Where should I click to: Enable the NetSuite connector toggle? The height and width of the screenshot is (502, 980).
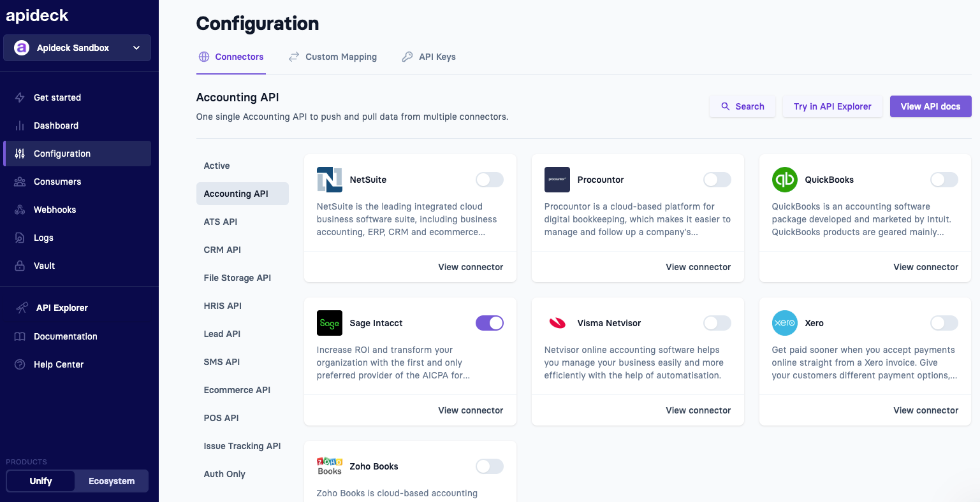pyautogui.click(x=489, y=180)
